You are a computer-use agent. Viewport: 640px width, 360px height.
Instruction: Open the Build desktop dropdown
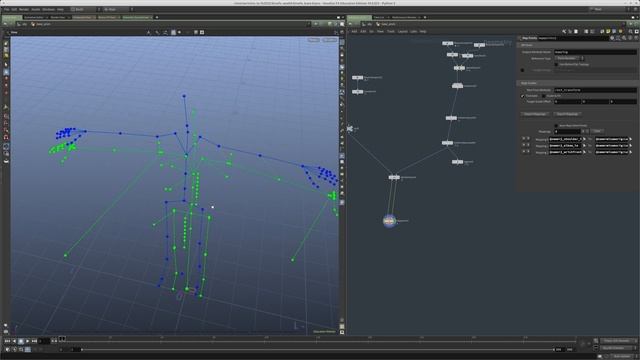coord(84,9)
